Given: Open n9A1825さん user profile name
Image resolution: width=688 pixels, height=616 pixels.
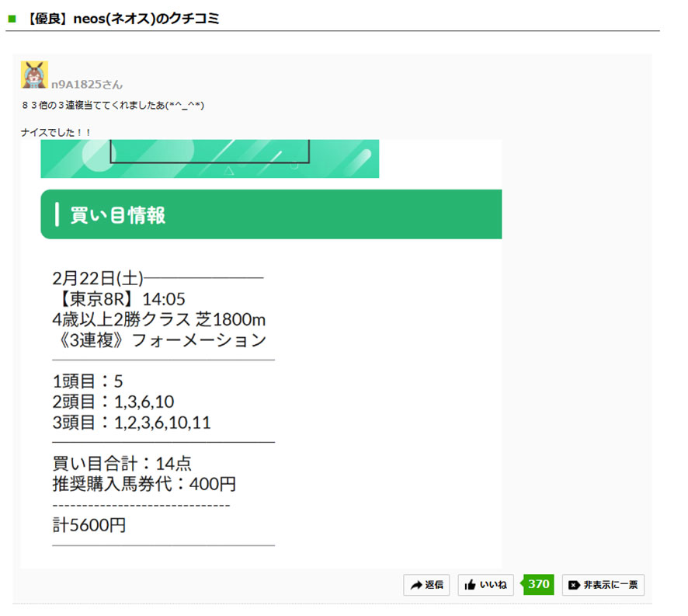Looking at the screenshot, I should (x=86, y=84).
